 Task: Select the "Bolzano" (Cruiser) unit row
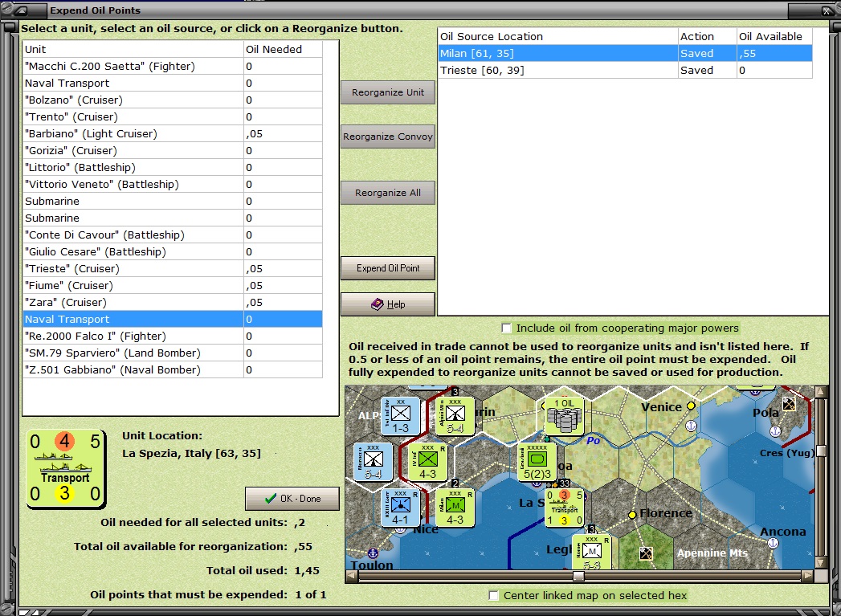[x=173, y=100]
